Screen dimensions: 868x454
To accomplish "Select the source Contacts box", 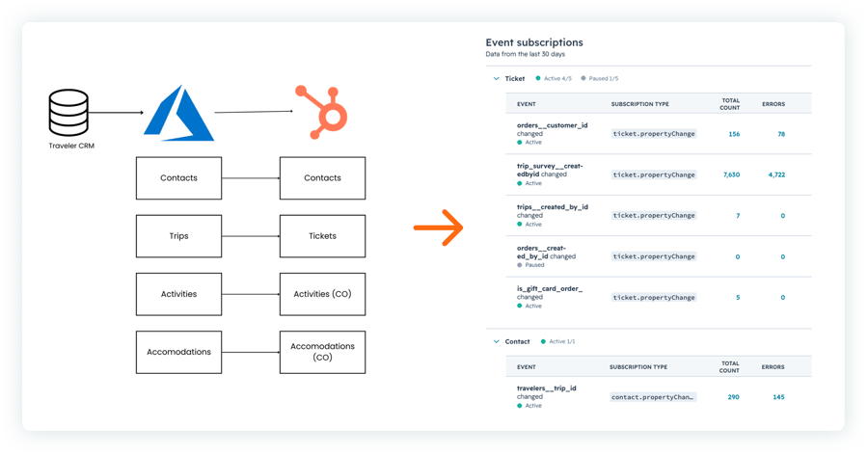I will pos(178,178).
